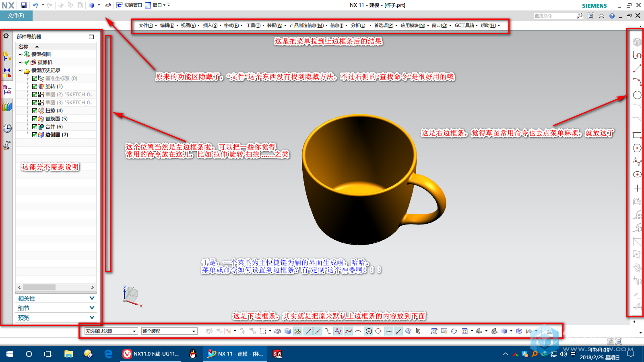
Task: Uncheck the 扫掠 (4) checkbox
Action: coord(35,111)
